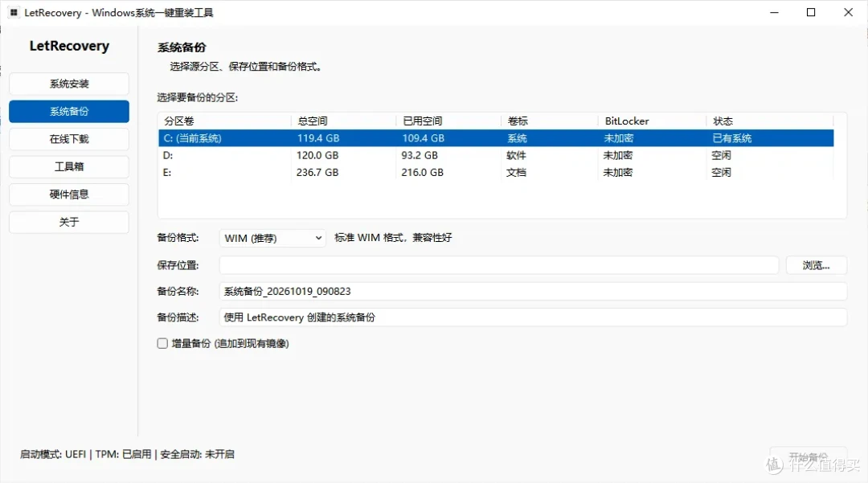
Task: Click 未加密 in the E: row
Action: point(618,173)
